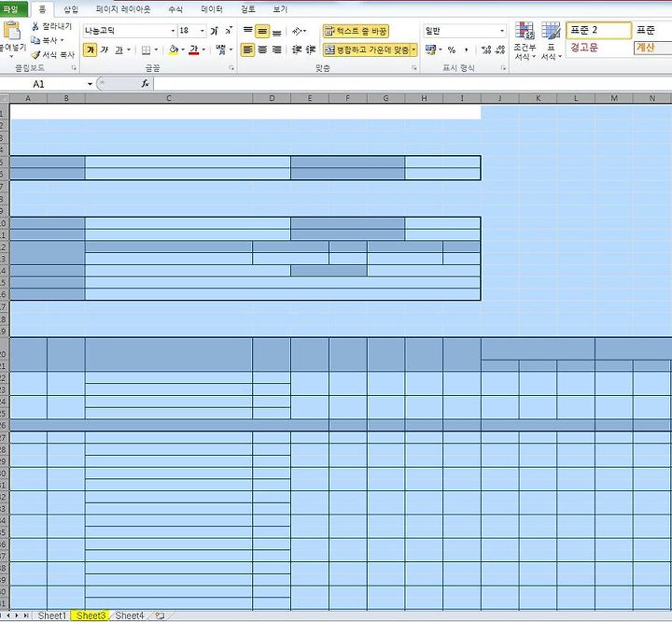Image resolution: width=672 pixels, height=622 pixels.
Task: Click the Cut (잘라내기) scissors button
Action: [51, 26]
